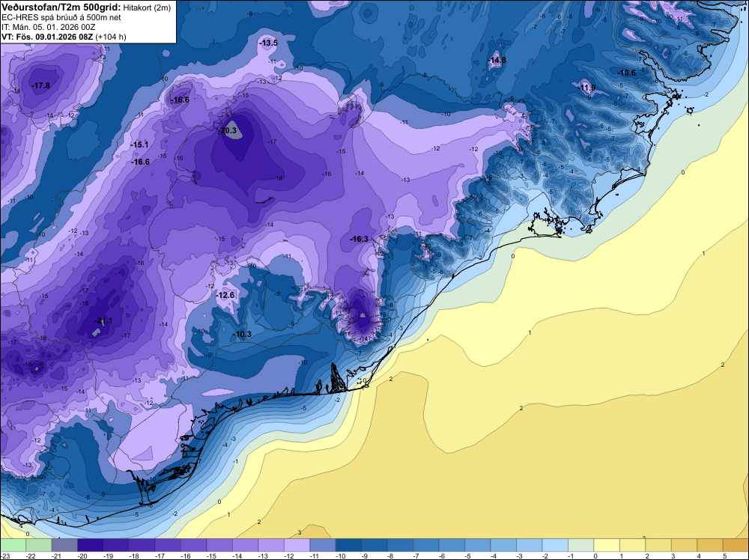Image resolution: width=749 pixels, height=560 pixels.
Task: Click the -21 grey-blue legend swatch
Action: [x=64, y=545]
